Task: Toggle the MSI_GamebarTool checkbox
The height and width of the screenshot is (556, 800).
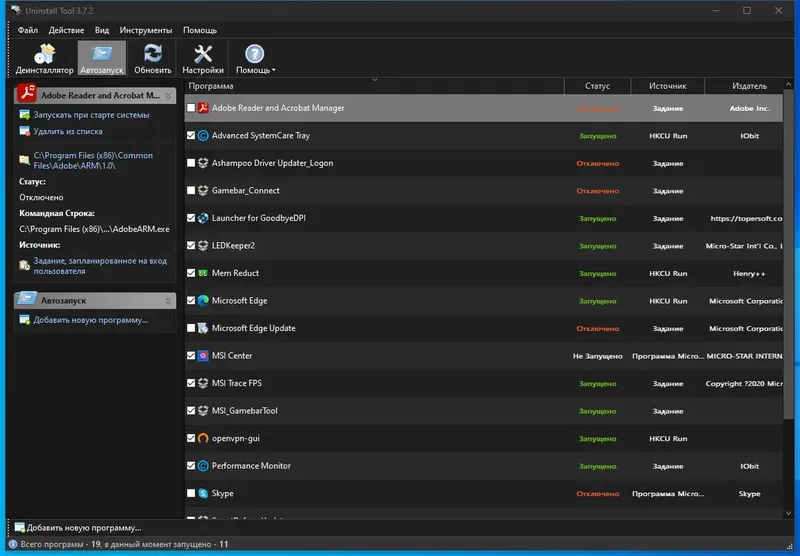Action: 191,411
